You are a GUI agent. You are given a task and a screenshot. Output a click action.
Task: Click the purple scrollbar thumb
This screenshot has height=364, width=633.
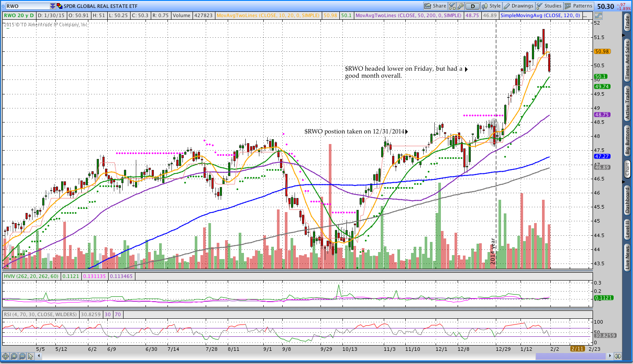pos(570,356)
